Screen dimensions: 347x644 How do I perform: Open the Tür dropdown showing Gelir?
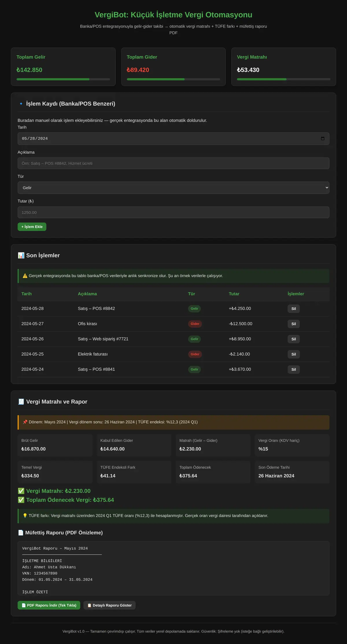pos(173,188)
